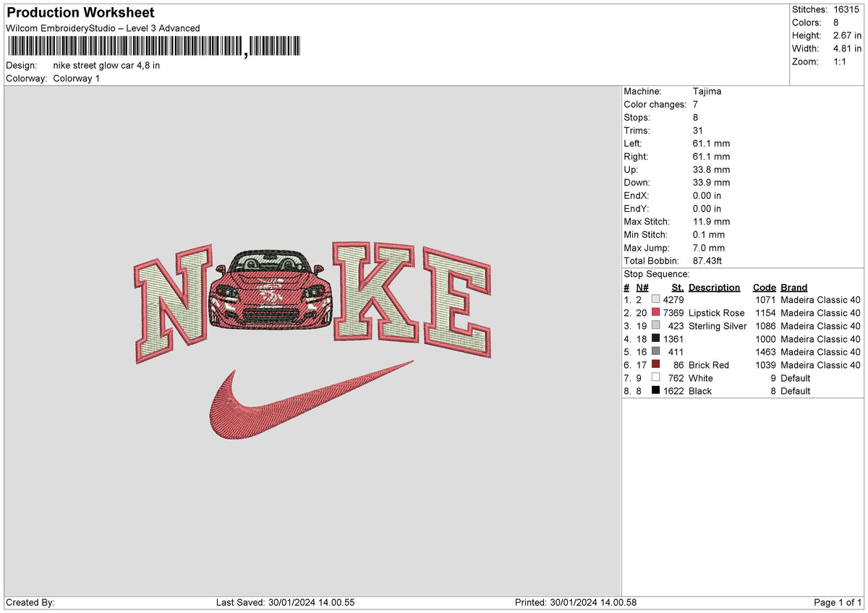This screenshot has width=868, height=613.
Task: Click the St. column header
Action: point(677,288)
